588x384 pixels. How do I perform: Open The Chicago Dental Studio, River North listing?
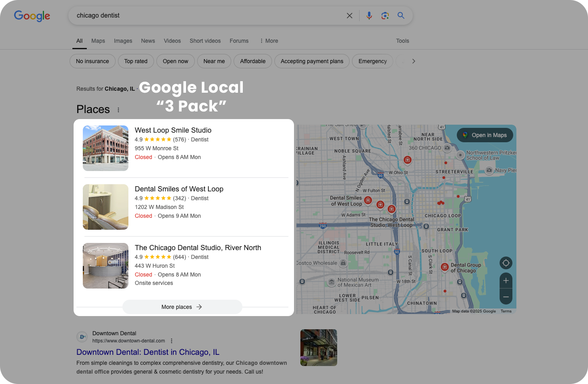(x=198, y=248)
